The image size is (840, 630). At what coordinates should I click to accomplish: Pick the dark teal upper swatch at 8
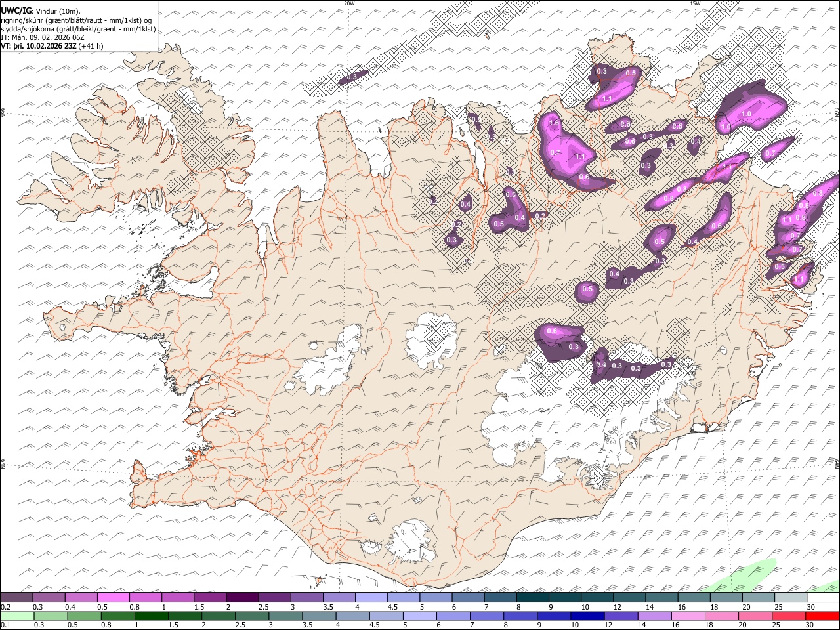tap(532, 597)
